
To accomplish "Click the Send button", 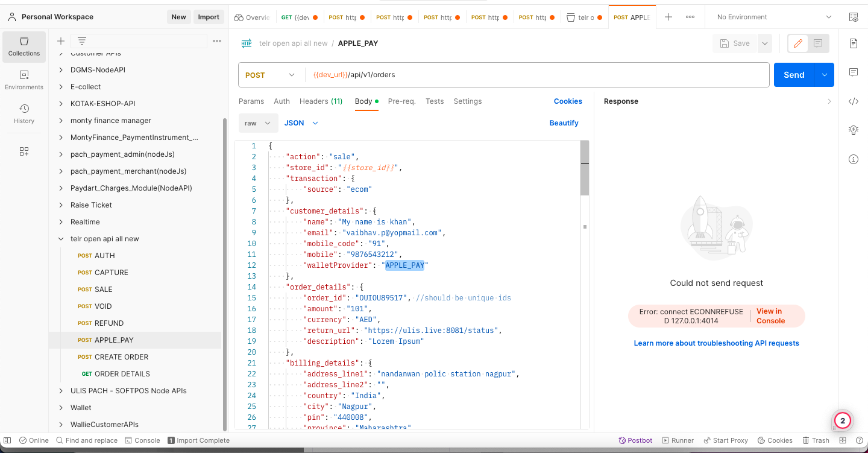I will (794, 75).
